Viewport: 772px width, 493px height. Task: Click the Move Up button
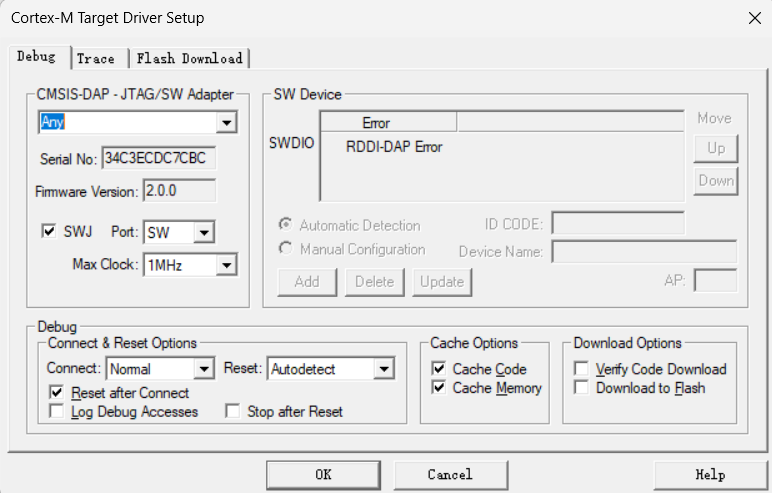pos(716,148)
